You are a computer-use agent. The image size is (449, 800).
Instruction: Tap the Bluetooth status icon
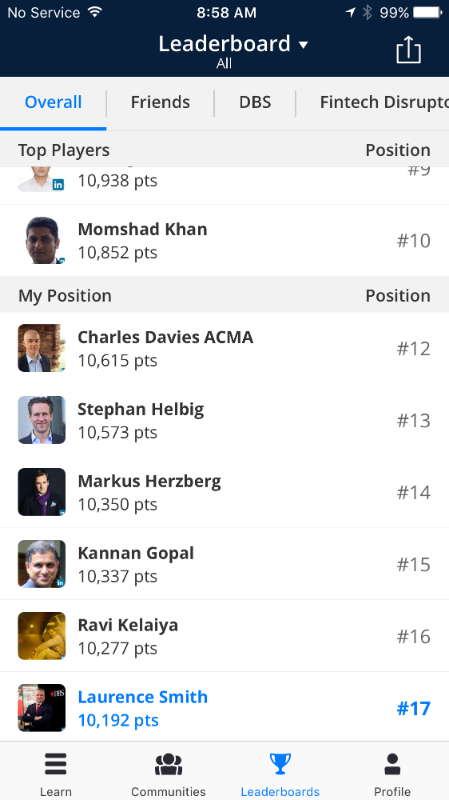point(367,12)
